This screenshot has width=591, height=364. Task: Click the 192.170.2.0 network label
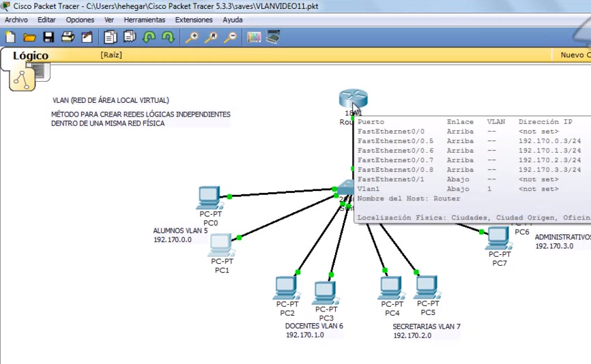coord(412,336)
